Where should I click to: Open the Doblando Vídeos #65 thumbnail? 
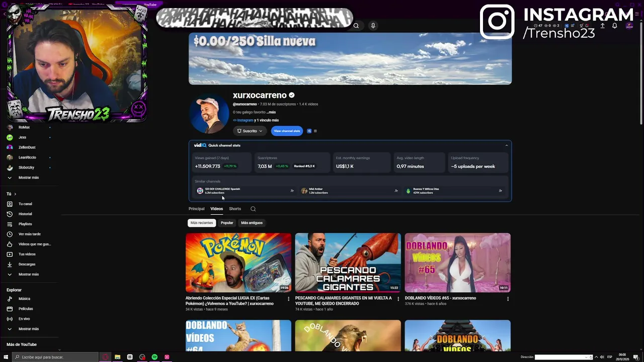click(458, 262)
